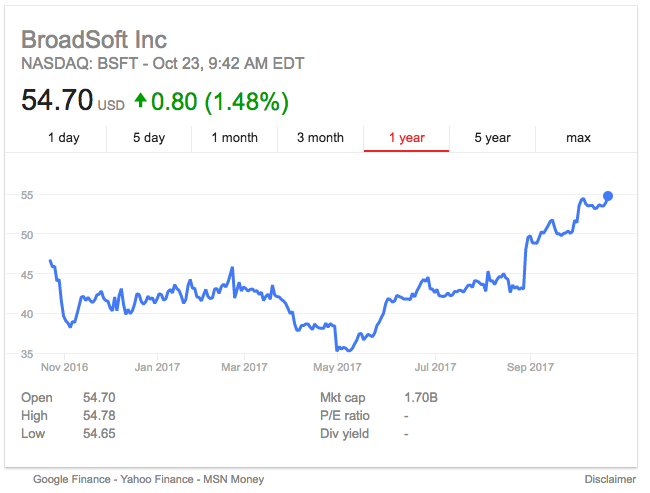View the max time range
650x493 pixels.
[x=578, y=138]
